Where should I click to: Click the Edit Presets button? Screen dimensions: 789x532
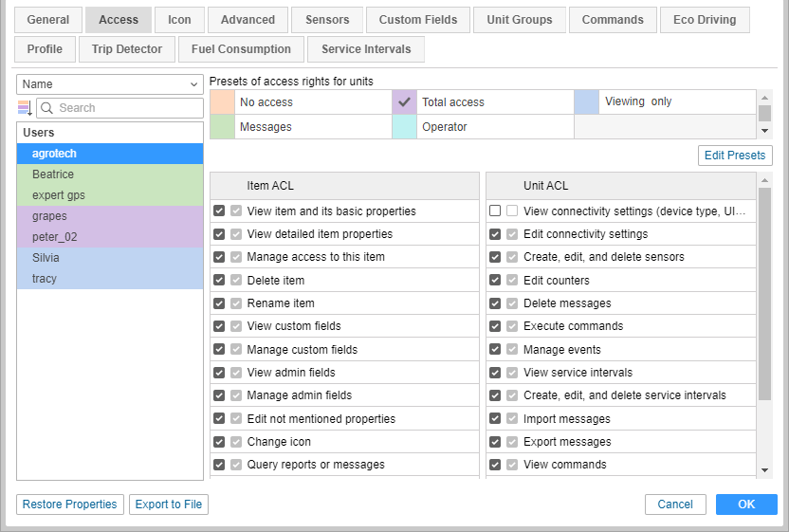click(x=736, y=156)
